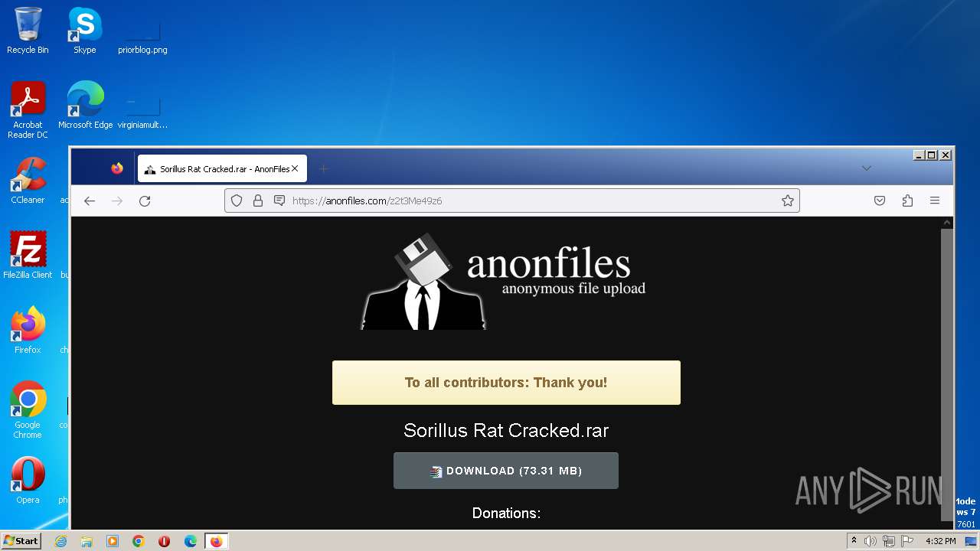Launch media player from the taskbar
The height and width of the screenshot is (551, 980).
point(113,541)
